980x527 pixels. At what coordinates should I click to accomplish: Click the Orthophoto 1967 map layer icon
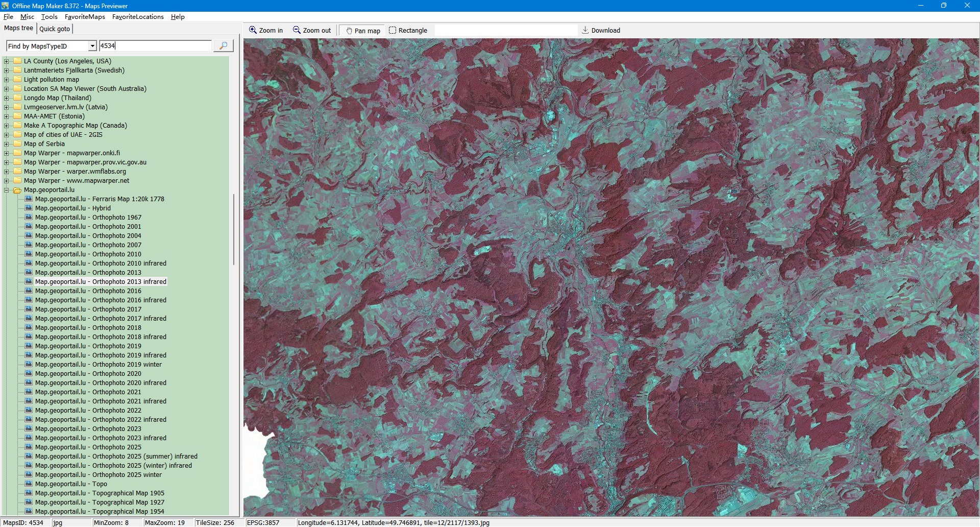tap(29, 218)
